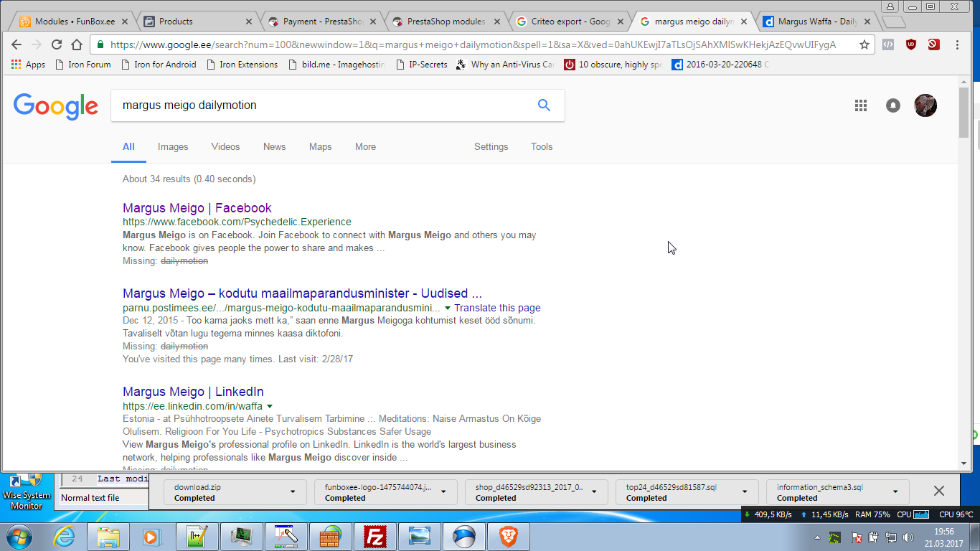Close the downloads bar
This screenshot has height=551, width=980.
tap(938, 491)
